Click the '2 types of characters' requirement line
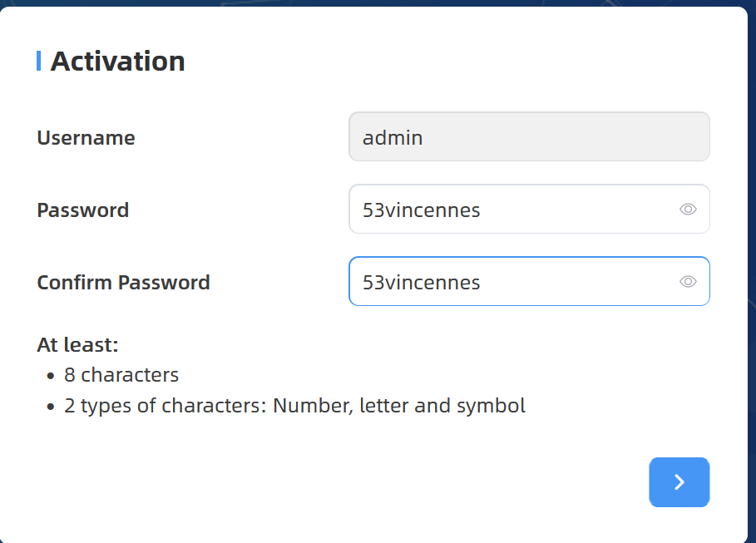 point(294,406)
